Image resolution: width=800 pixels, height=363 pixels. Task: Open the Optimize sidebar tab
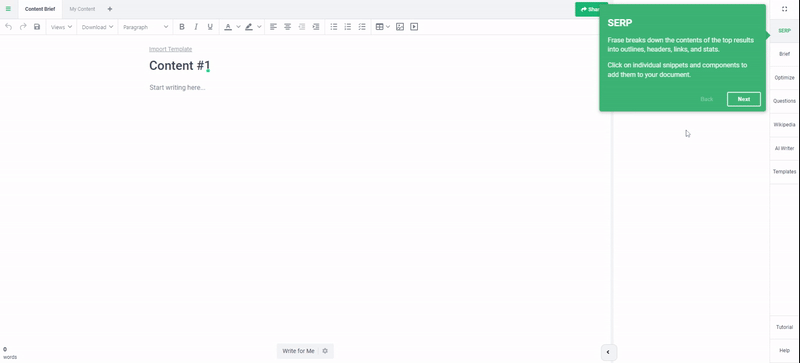pos(784,78)
